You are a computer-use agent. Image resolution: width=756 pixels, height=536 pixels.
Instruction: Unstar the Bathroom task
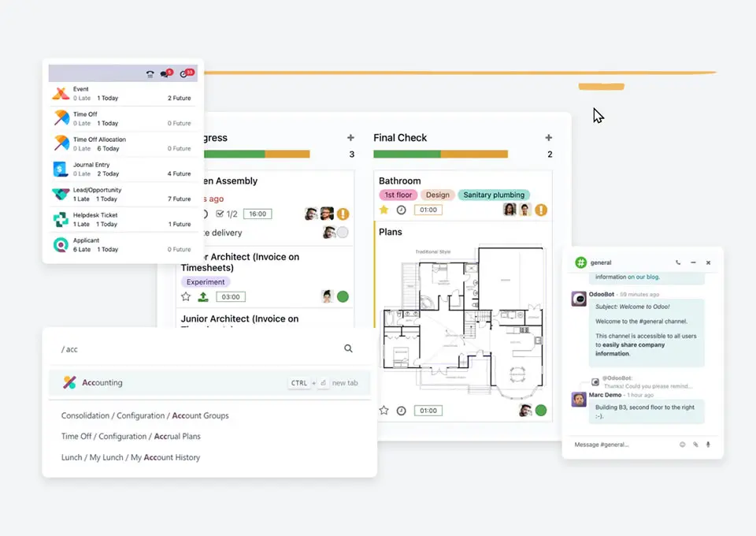(x=384, y=210)
